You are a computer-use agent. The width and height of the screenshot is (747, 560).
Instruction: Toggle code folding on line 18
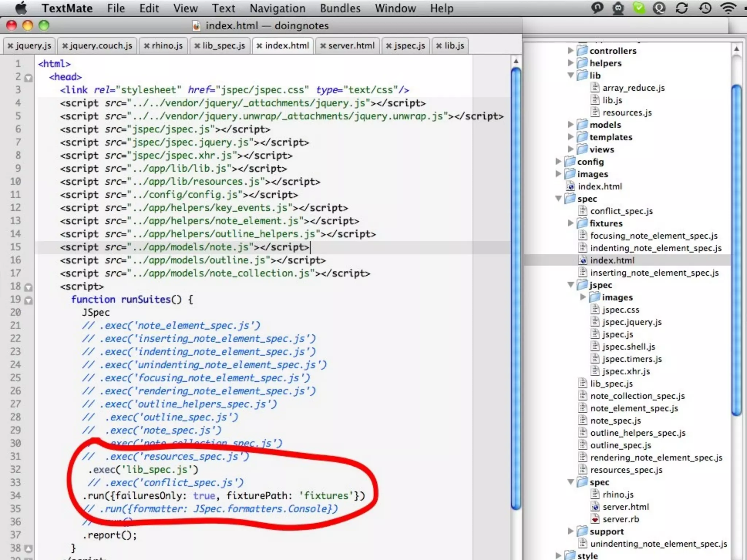(x=28, y=287)
